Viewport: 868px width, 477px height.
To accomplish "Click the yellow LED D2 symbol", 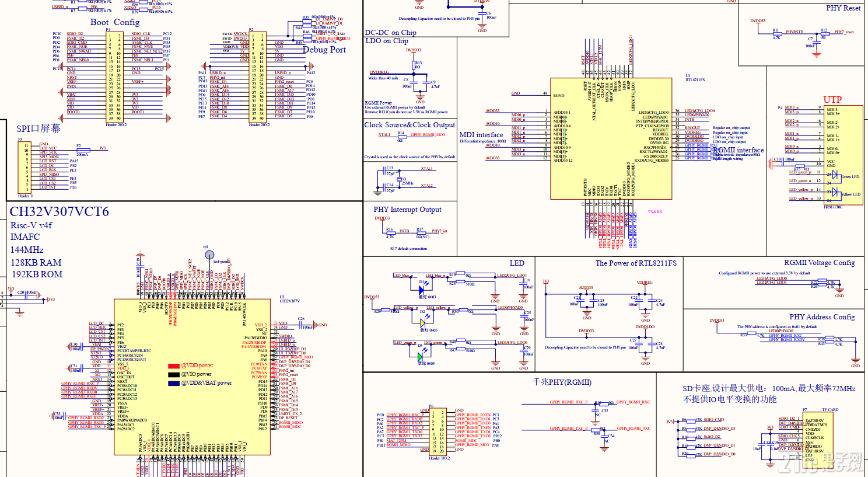I will [422, 322].
